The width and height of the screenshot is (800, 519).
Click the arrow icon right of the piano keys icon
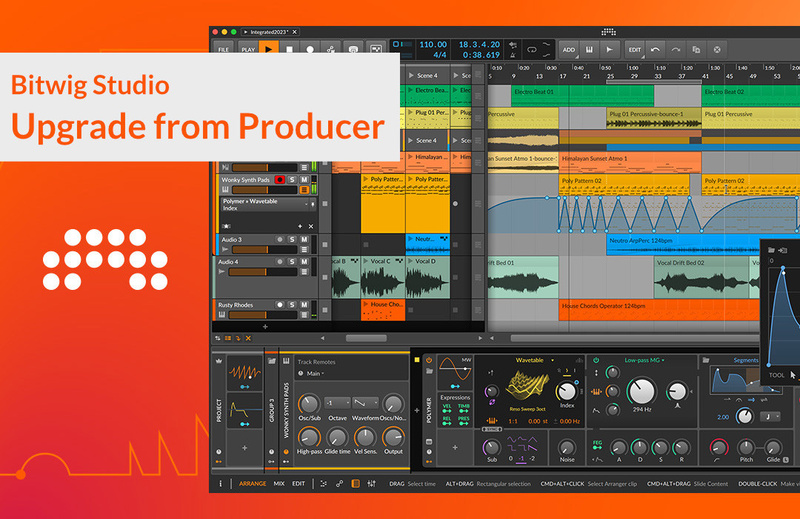[610, 50]
